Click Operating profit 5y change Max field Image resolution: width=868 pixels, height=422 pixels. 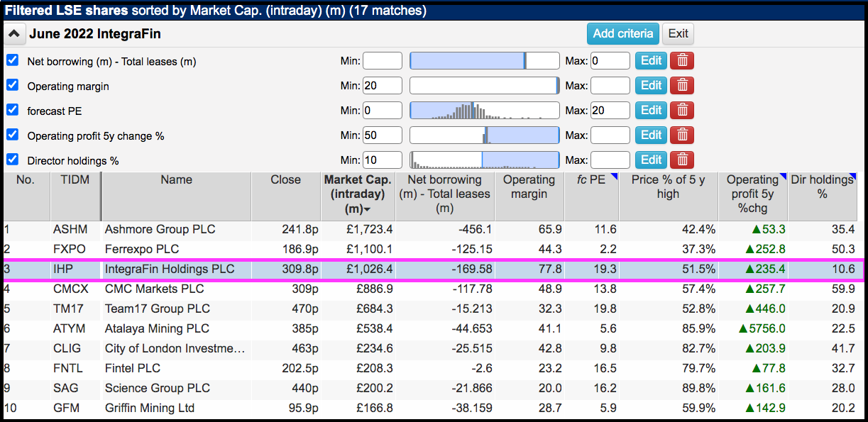click(x=610, y=135)
